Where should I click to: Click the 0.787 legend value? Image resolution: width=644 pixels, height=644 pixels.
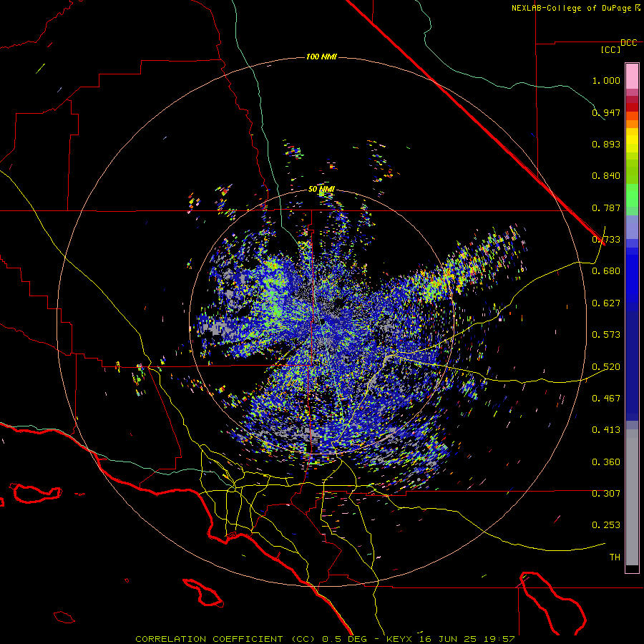(606, 208)
